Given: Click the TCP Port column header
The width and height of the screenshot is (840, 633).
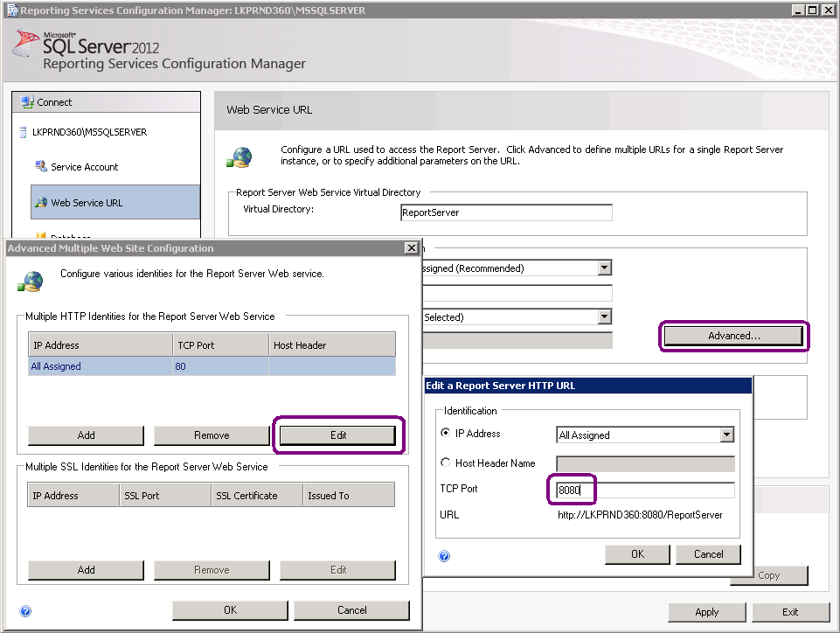Looking at the screenshot, I should click(x=220, y=345).
